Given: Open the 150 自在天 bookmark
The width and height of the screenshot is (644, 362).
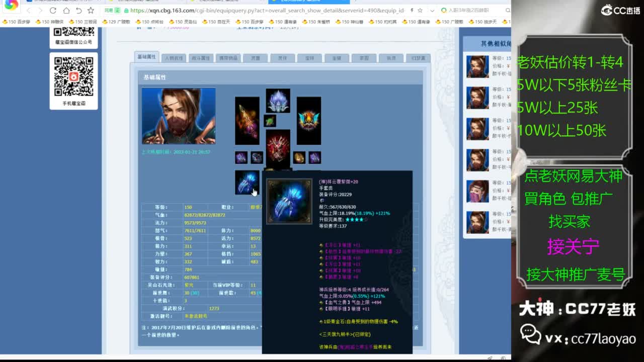Looking at the screenshot, I should tap(216, 22).
